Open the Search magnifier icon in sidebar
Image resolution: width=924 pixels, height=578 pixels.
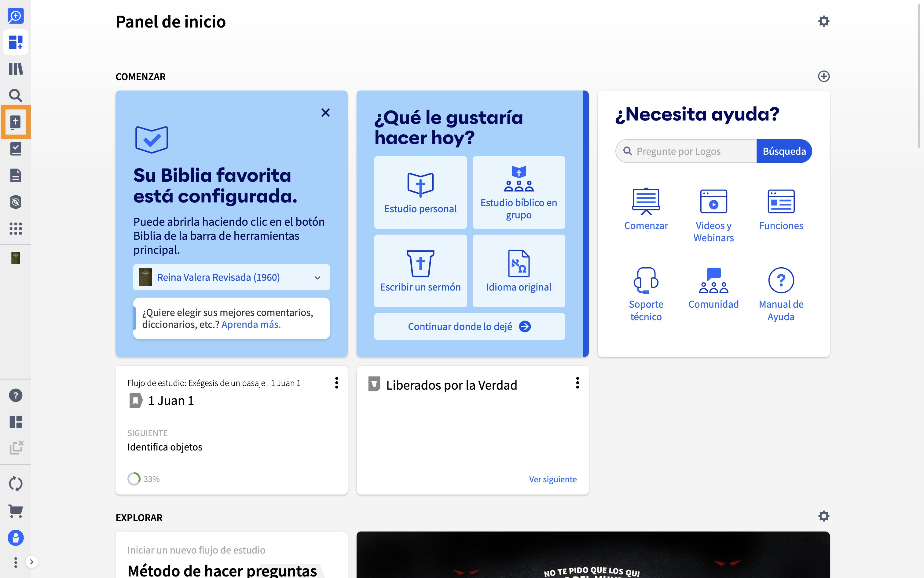pos(16,95)
